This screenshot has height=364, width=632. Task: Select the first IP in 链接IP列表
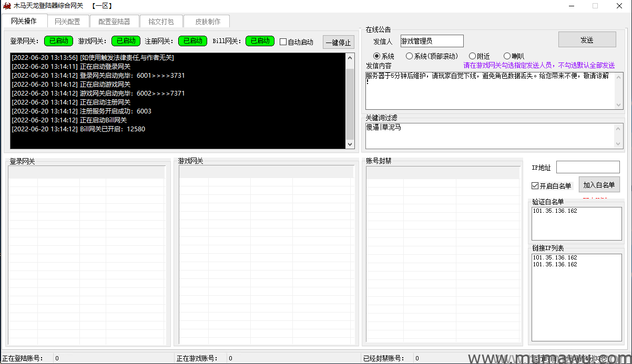pyautogui.click(x=555, y=258)
